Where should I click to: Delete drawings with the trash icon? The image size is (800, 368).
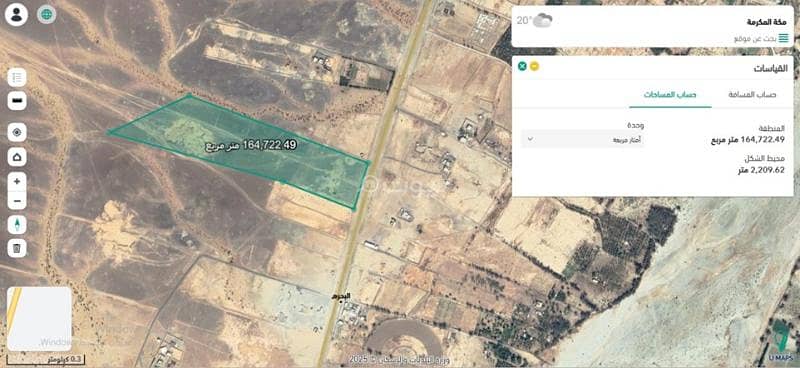coord(17,249)
